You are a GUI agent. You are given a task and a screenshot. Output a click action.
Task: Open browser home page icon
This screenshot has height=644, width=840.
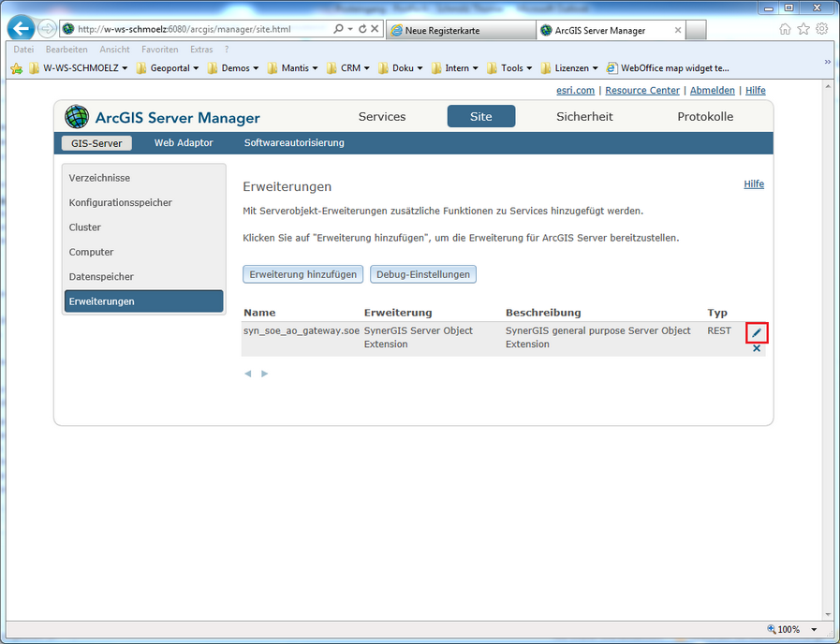pos(785,29)
